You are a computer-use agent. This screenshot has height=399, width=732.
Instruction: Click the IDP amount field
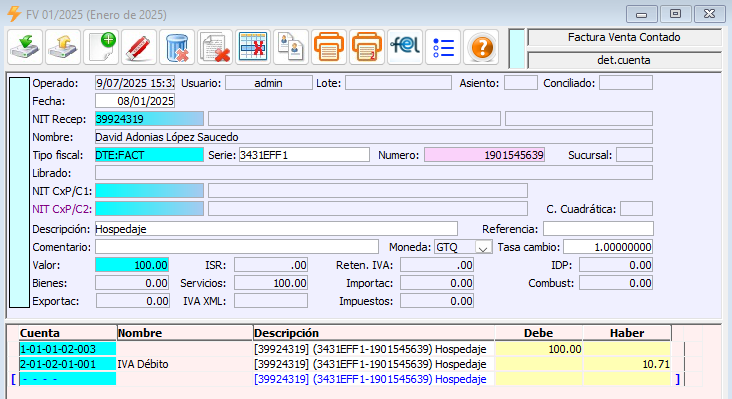coord(616,265)
